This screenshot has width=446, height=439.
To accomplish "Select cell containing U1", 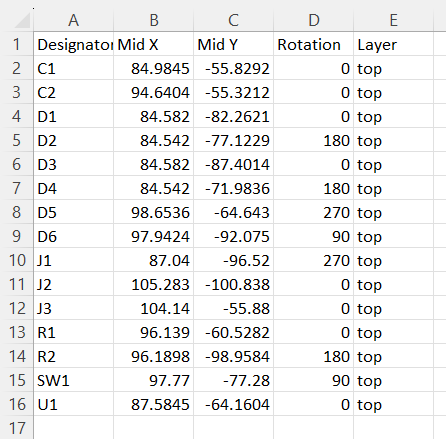I will [x=74, y=404].
